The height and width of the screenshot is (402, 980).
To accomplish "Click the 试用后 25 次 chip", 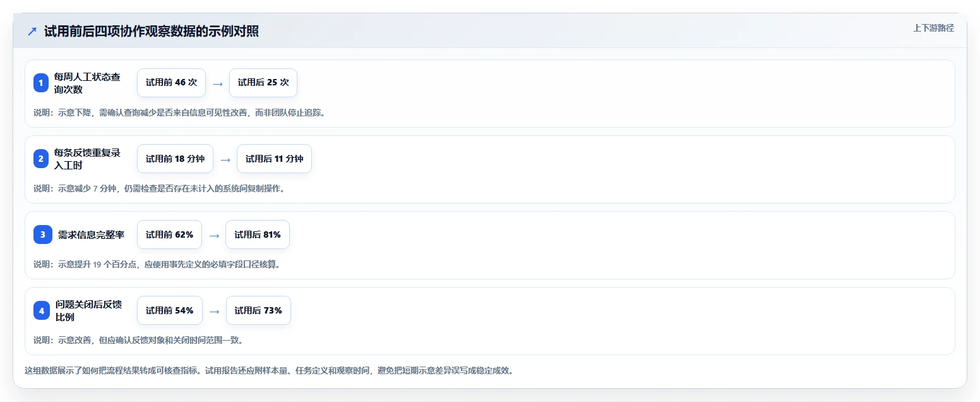I will click(263, 83).
